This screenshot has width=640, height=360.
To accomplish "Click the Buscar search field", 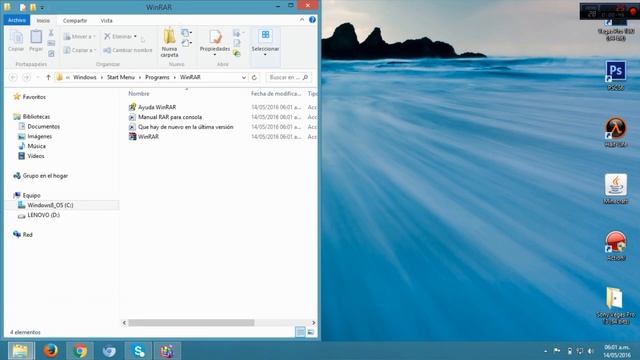I will click(x=289, y=77).
